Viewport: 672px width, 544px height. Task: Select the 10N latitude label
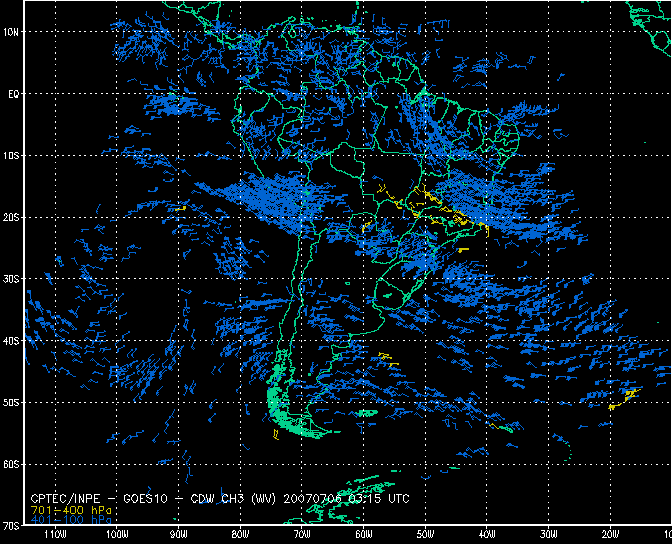(12, 32)
